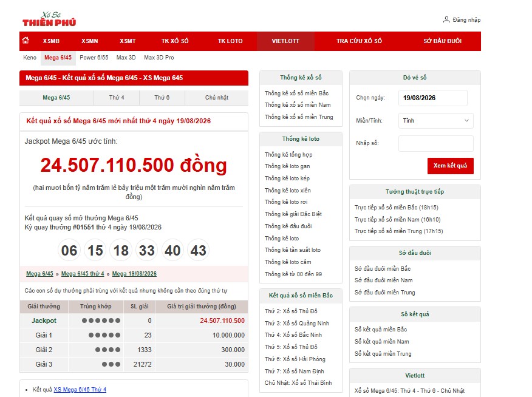Open Trực tiếp xổ số miền Trung (17h15)
532x397 pixels.
(x=398, y=231)
